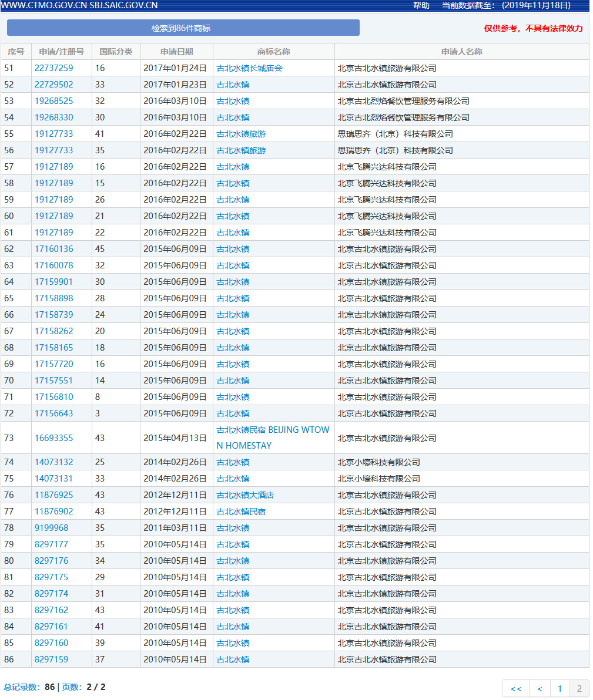Open registration number 8297176
Image resolution: width=593 pixels, height=700 pixels.
[51, 561]
